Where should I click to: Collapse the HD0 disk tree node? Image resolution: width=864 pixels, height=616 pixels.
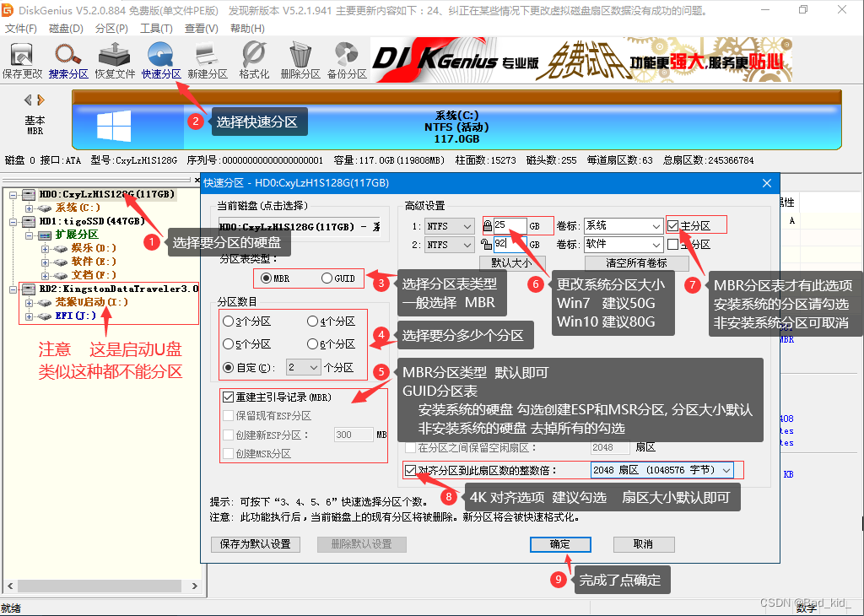click(x=13, y=194)
